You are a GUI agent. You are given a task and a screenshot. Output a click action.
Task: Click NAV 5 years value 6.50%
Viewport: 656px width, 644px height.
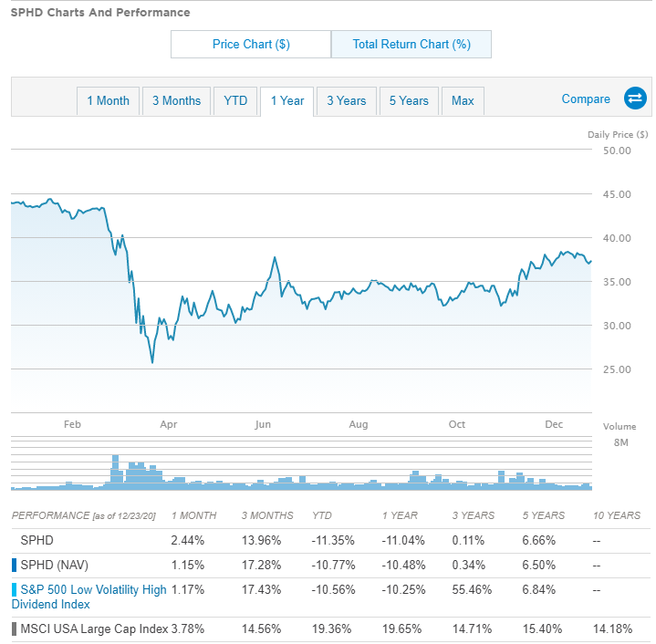(538, 565)
